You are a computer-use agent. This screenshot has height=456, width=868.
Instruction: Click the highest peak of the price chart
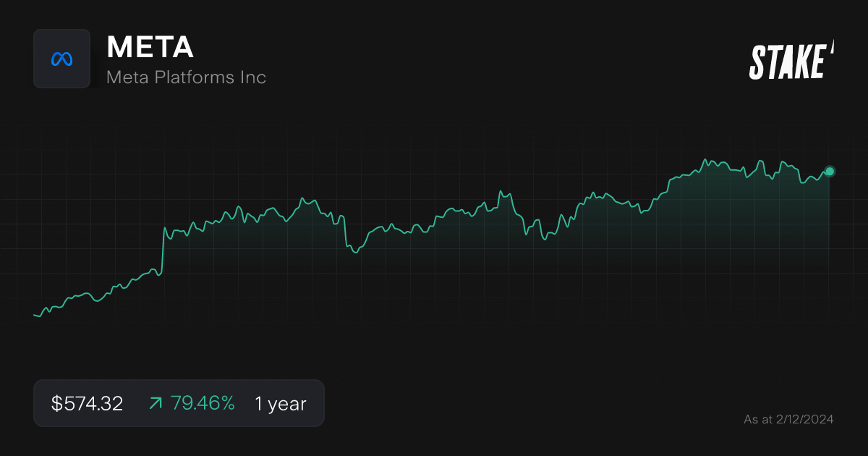[705, 157]
